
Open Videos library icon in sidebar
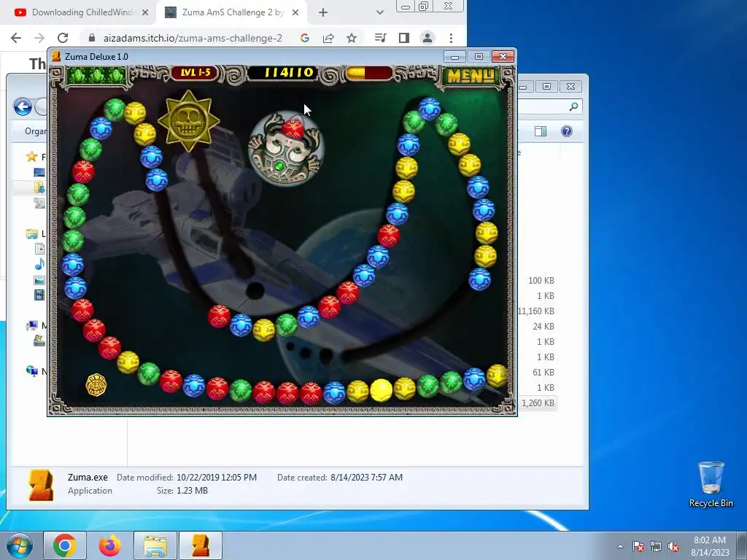[x=39, y=295]
